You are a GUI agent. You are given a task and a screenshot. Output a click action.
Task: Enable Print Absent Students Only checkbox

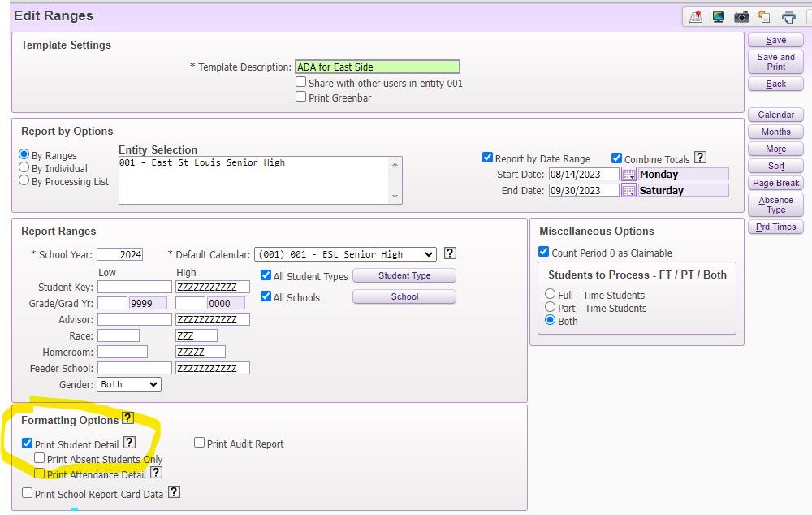click(x=39, y=458)
